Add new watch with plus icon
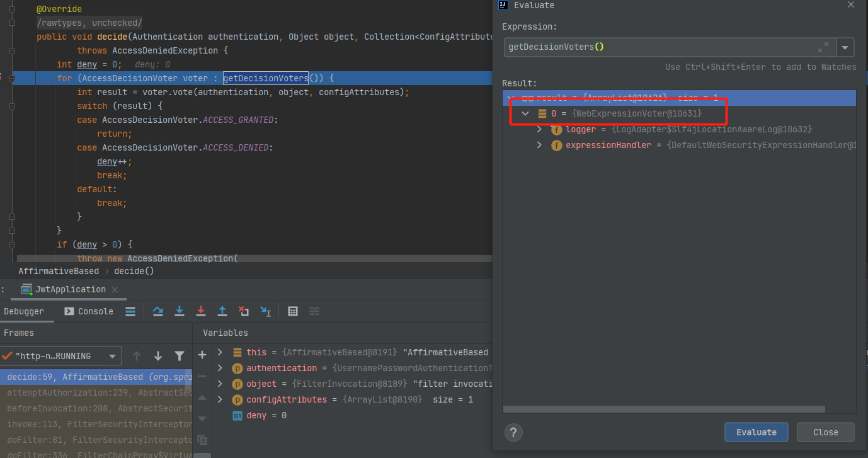The width and height of the screenshot is (868, 458). coord(202,355)
